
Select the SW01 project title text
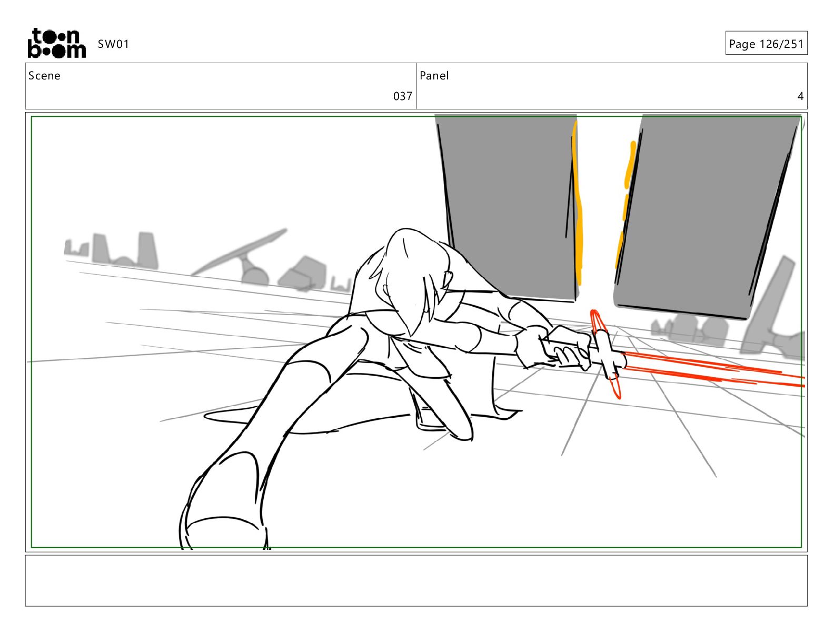pyautogui.click(x=113, y=44)
